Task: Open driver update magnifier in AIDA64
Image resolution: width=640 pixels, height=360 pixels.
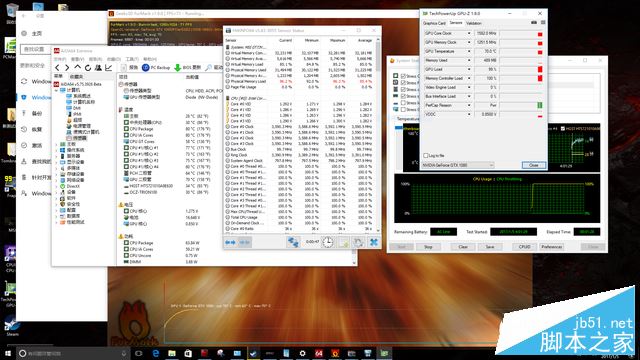Action: tap(209, 68)
